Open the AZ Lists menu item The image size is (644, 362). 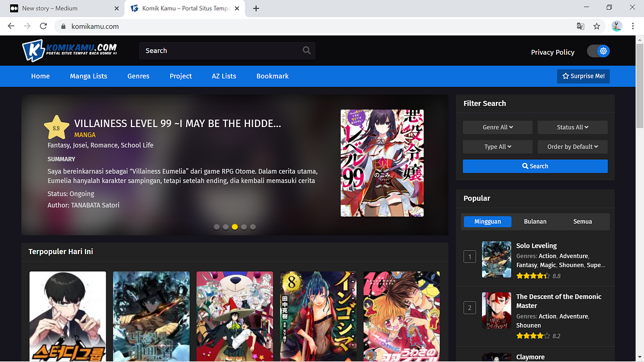click(x=224, y=76)
